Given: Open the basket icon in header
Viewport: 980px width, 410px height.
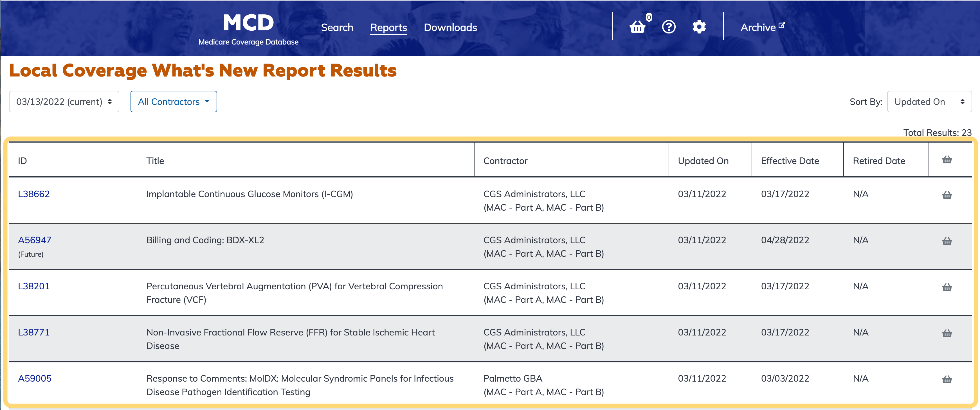Looking at the screenshot, I should tap(637, 27).
